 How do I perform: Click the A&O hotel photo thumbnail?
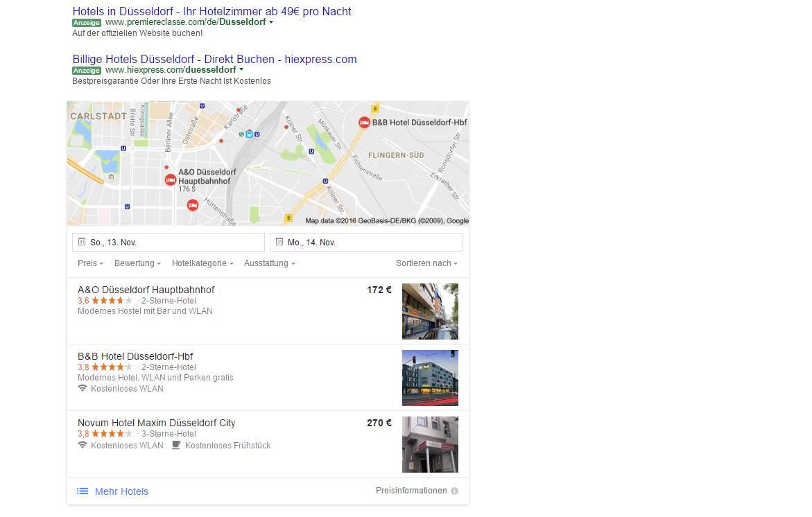(x=431, y=312)
